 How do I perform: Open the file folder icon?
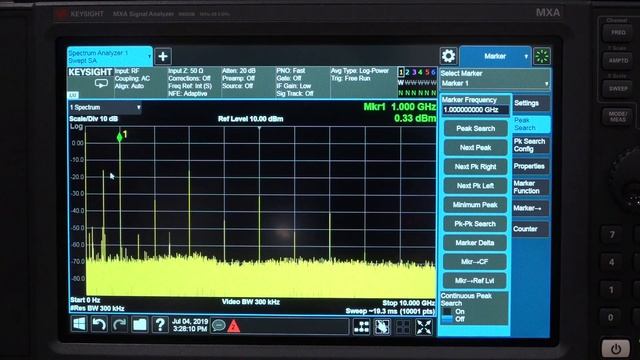[140, 325]
